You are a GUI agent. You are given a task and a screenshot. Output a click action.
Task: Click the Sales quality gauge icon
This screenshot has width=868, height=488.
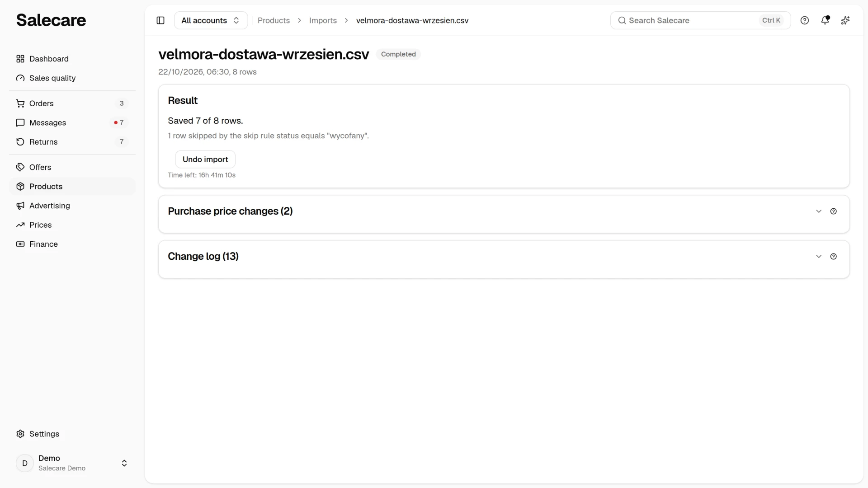click(20, 78)
